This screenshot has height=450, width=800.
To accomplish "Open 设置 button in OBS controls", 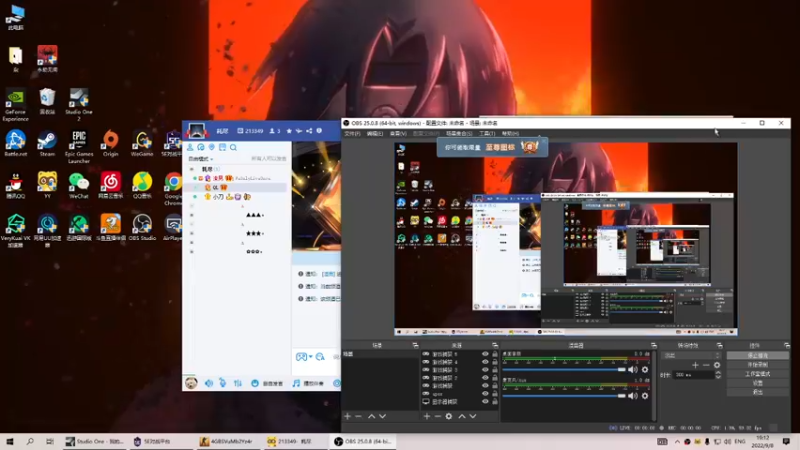I will pos(758,383).
